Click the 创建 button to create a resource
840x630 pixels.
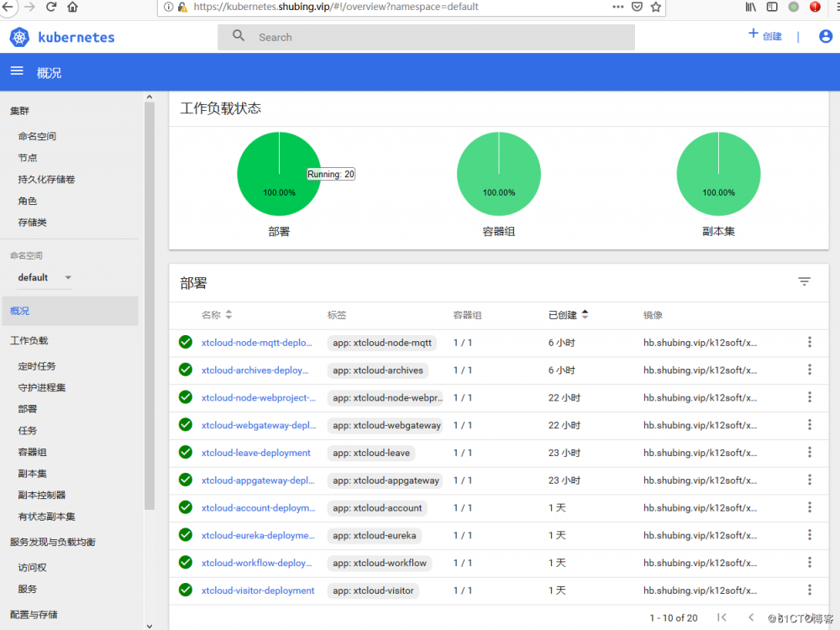click(765, 36)
